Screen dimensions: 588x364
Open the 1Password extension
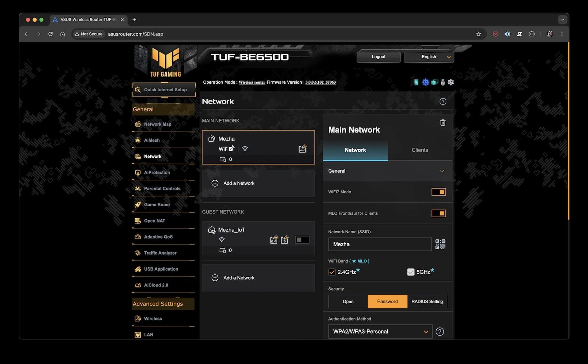pos(507,34)
